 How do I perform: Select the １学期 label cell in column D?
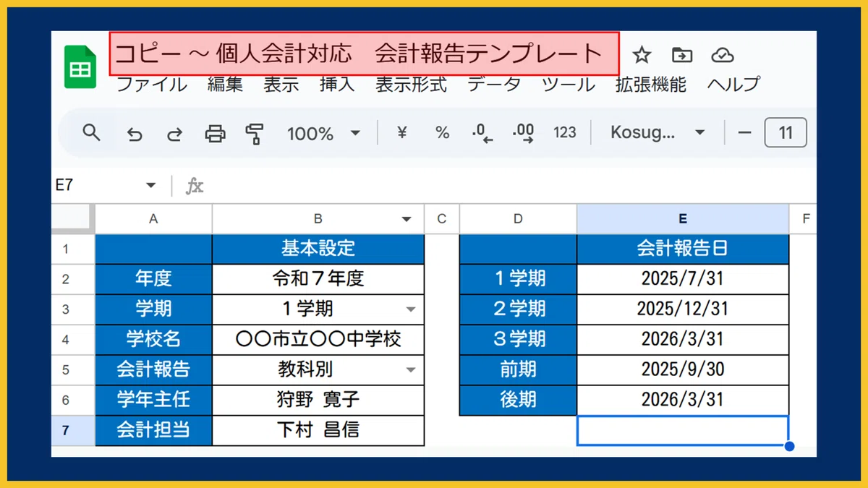coord(518,279)
